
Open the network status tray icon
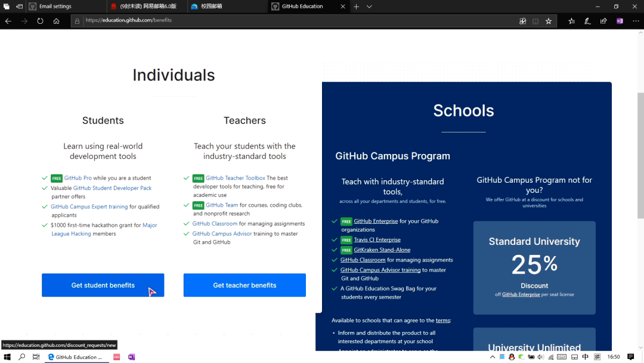coord(551,357)
